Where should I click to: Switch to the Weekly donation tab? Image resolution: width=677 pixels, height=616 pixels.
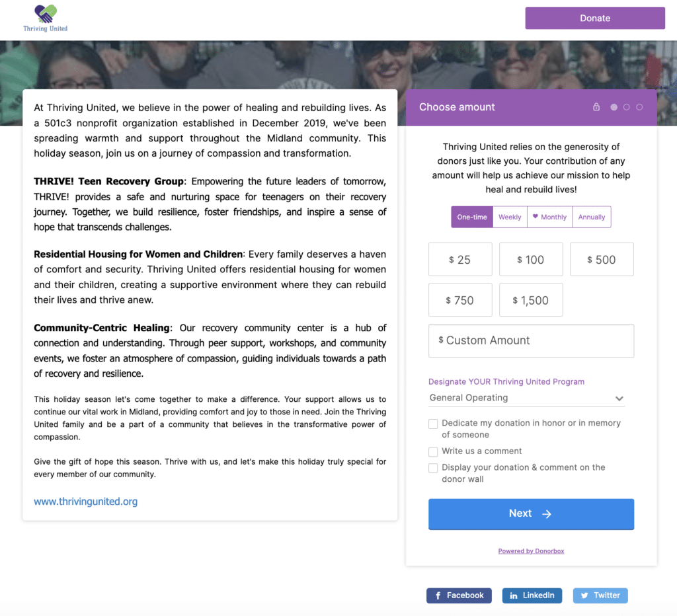(509, 216)
